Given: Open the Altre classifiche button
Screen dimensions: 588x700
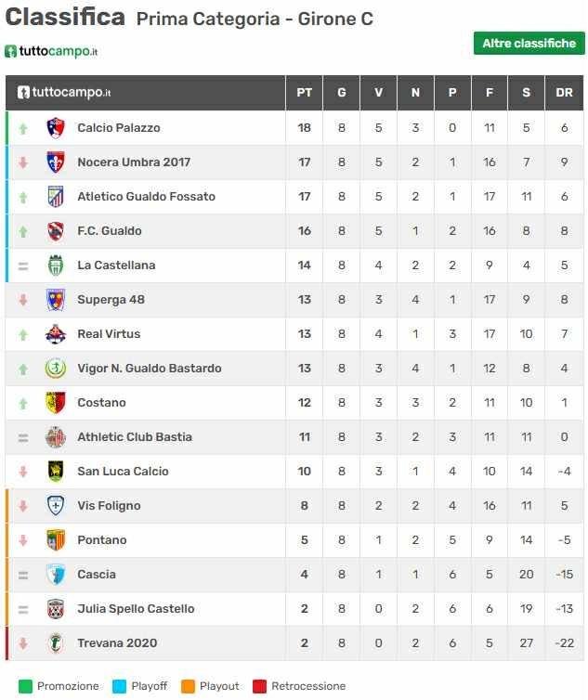Looking at the screenshot, I should [529, 44].
